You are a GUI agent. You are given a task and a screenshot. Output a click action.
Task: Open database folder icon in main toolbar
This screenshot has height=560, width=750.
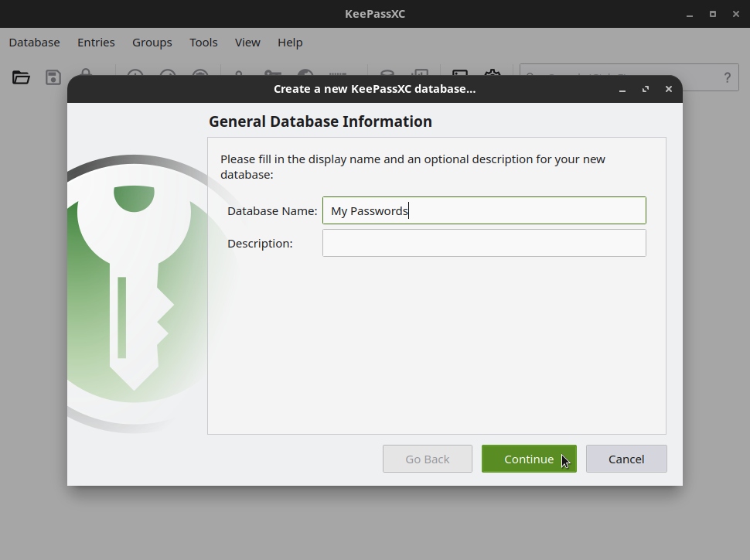point(21,77)
